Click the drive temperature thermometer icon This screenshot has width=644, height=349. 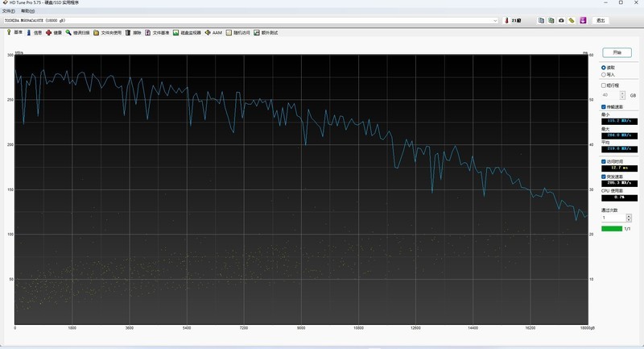click(x=506, y=20)
